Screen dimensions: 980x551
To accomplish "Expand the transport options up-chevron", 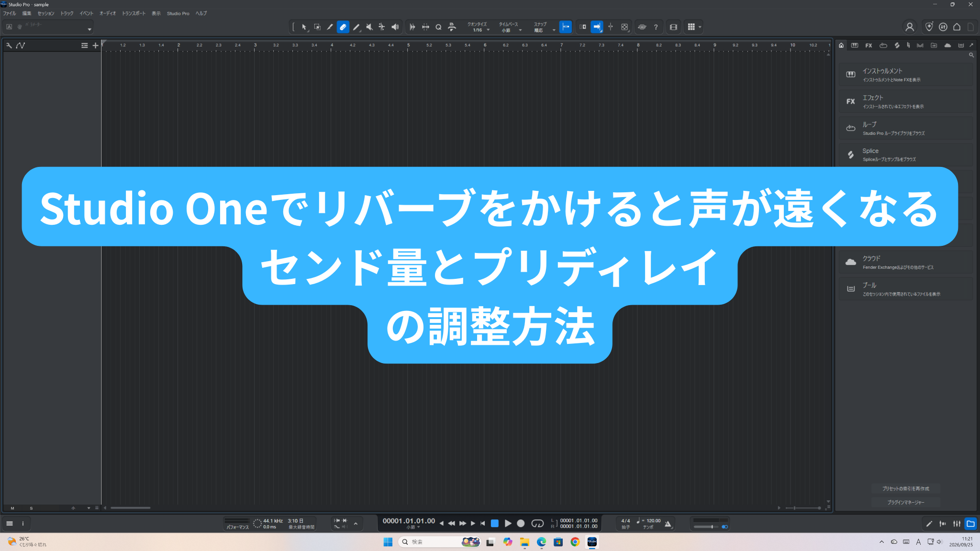I will [356, 524].
